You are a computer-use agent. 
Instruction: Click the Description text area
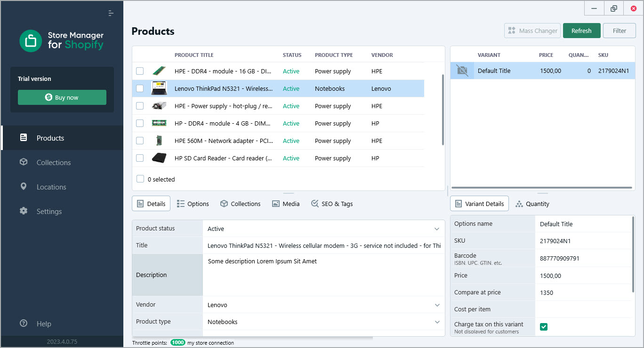tap(324, 275)
